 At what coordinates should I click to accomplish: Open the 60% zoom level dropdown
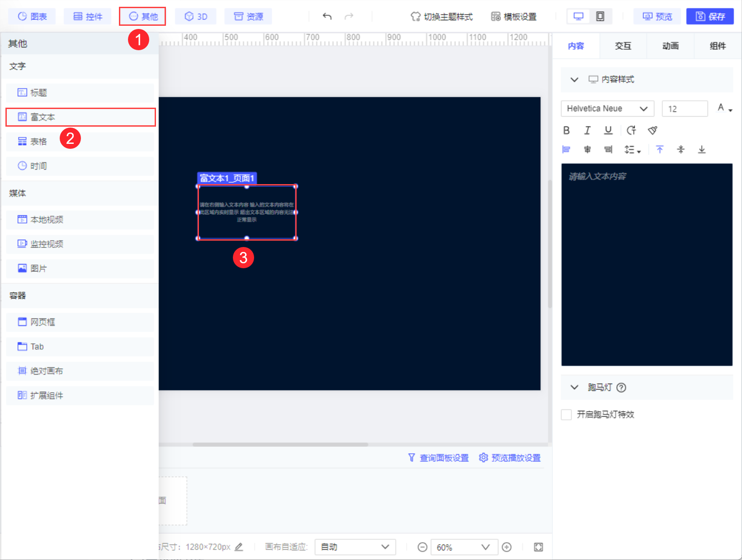point(464,547)
